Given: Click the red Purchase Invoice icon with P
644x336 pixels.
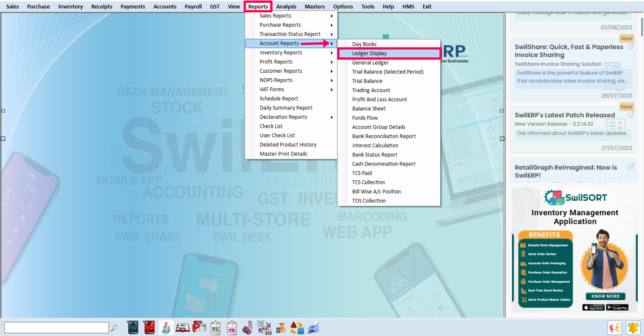Looking at the screenshot, I should (x=149, y=328).
